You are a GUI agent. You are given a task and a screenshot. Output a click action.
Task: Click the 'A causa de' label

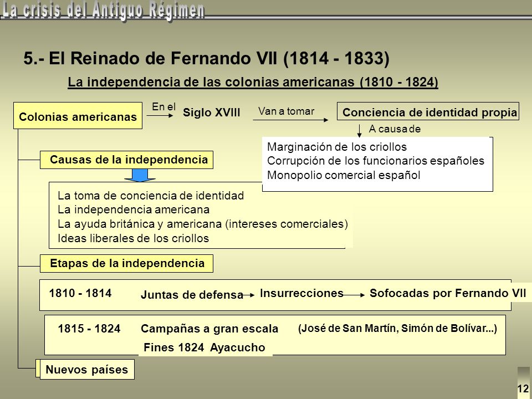pyautogui.click(x=395, y=129)
